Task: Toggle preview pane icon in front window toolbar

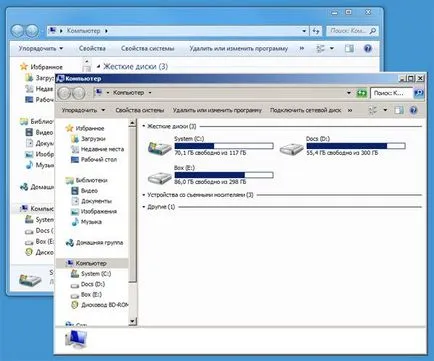Action: pyautogui.click(x=399, y=110)
